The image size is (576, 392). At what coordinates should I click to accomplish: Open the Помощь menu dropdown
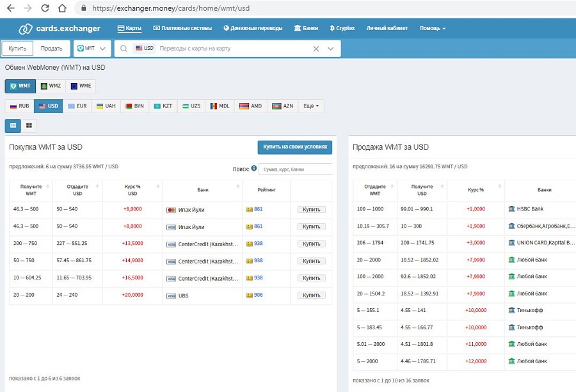click(x=433, y=28)
